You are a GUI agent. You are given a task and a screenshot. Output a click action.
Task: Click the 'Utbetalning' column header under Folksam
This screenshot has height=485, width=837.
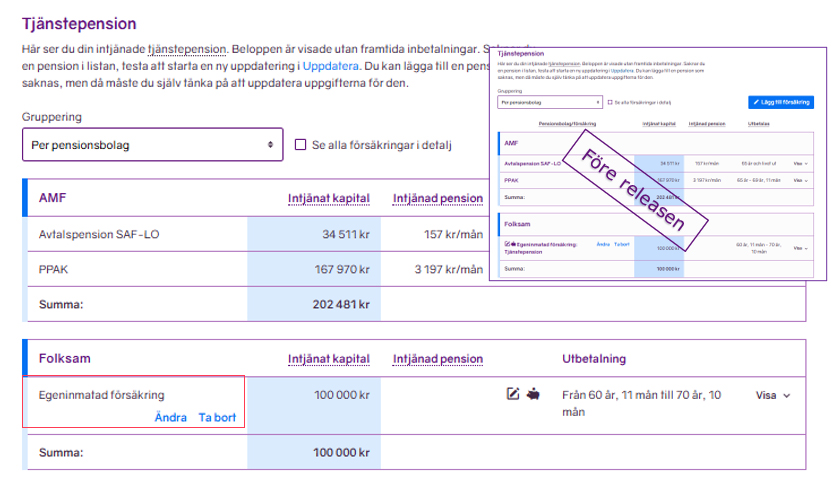pos(594,359)
